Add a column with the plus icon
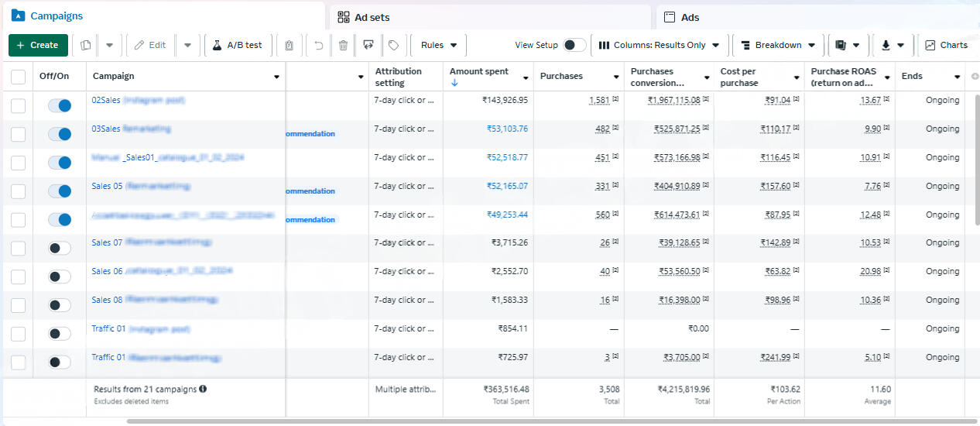 point(974,77)
